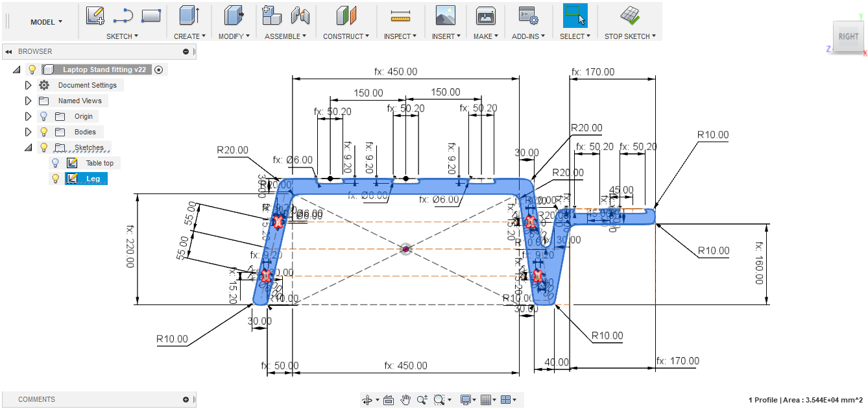868x409 pixels.
Task: Open the Pan hand tool in navigation bar
Action: click(405, 400)
